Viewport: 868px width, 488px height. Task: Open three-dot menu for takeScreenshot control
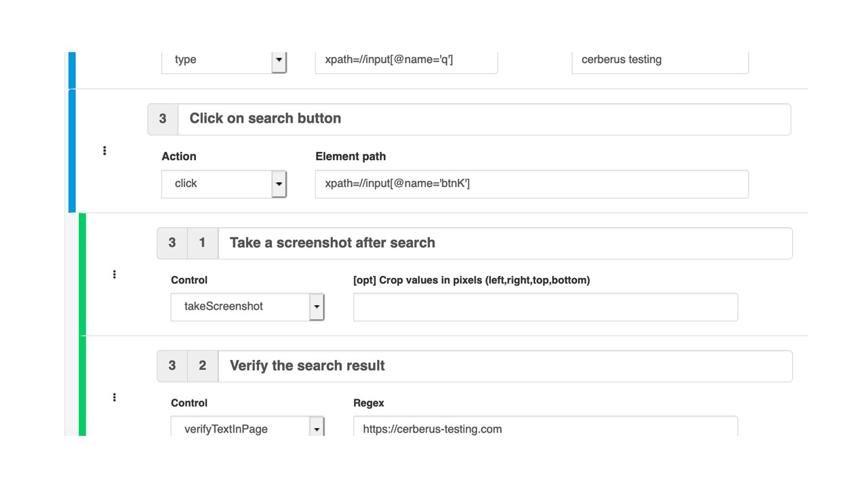pyautogui.click(x=114, y=274)
